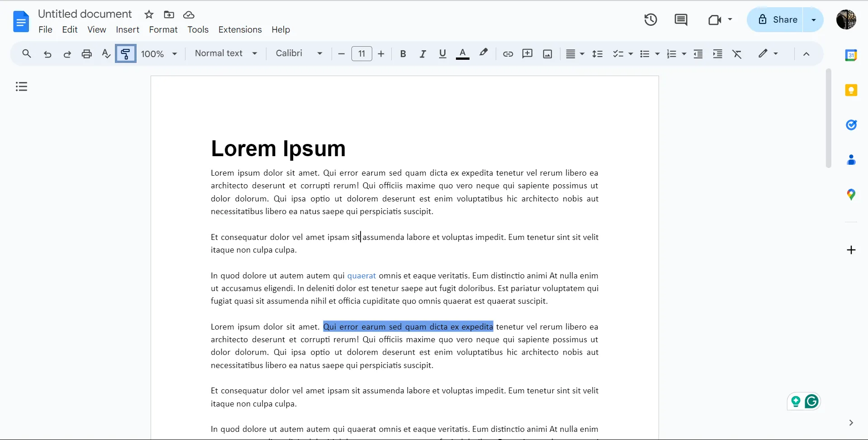The image size is (868, 440).
Task: Open the 100% zoom dropdown
Action: click(159, 54)
